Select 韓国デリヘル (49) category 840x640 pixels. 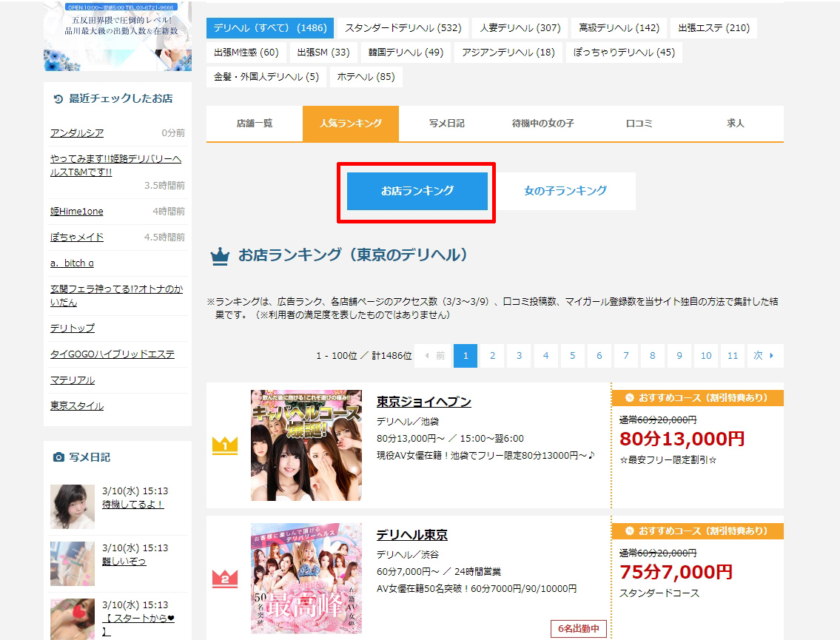point(406,53)
